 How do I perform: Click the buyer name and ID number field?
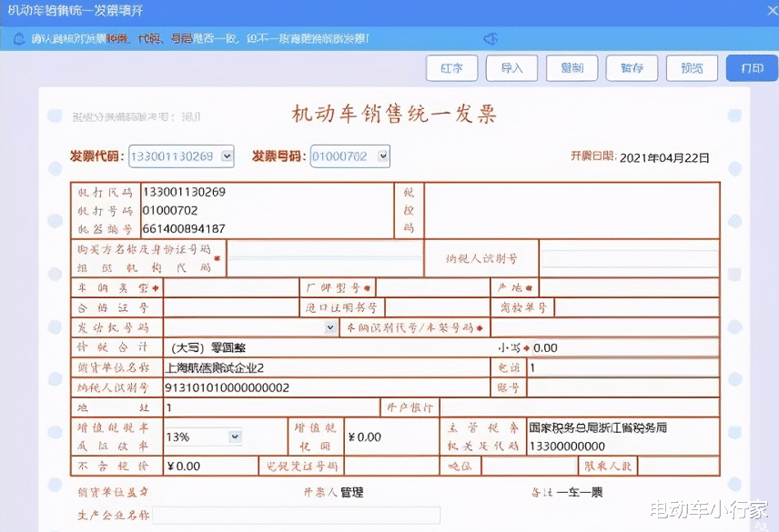[x=325, y=258]
